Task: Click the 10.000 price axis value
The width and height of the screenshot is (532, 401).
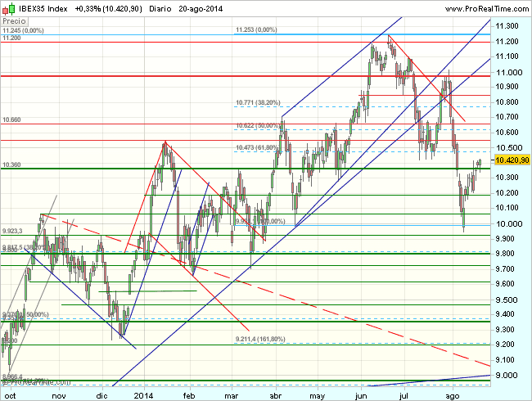Action: point(508,223)
